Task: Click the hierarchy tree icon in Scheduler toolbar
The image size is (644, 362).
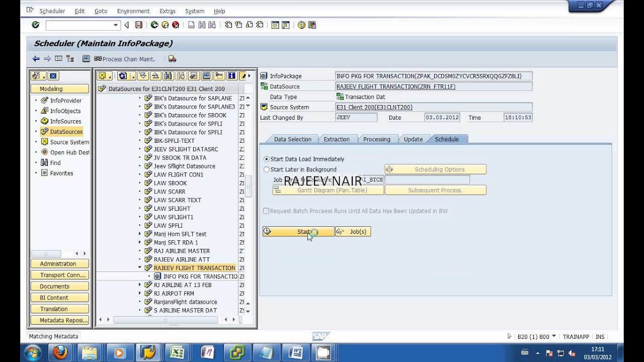Action: pyautogui.click(x=69, y=59)
